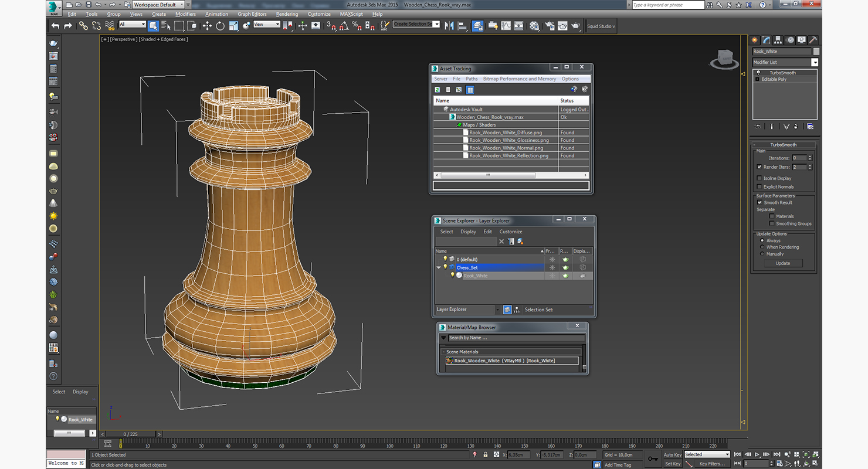Open Paths menu in Asset Tracking
868x469 pixels.
tap(472, 79)
